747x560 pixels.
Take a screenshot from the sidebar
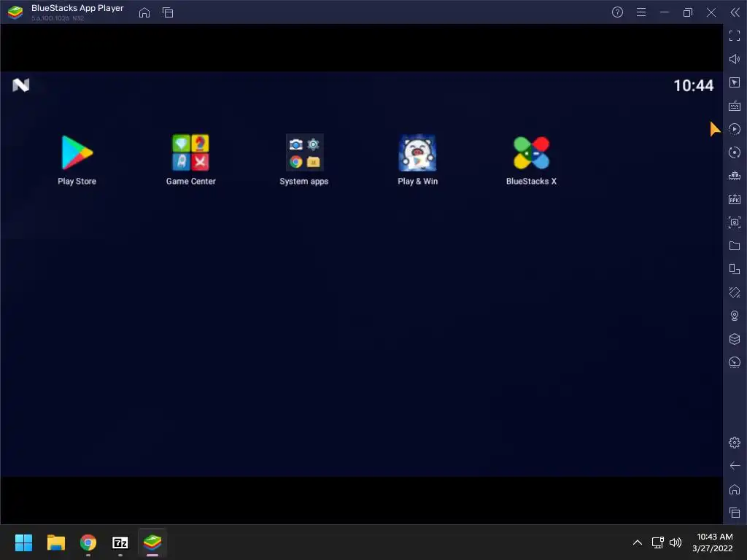pos(735,222)
